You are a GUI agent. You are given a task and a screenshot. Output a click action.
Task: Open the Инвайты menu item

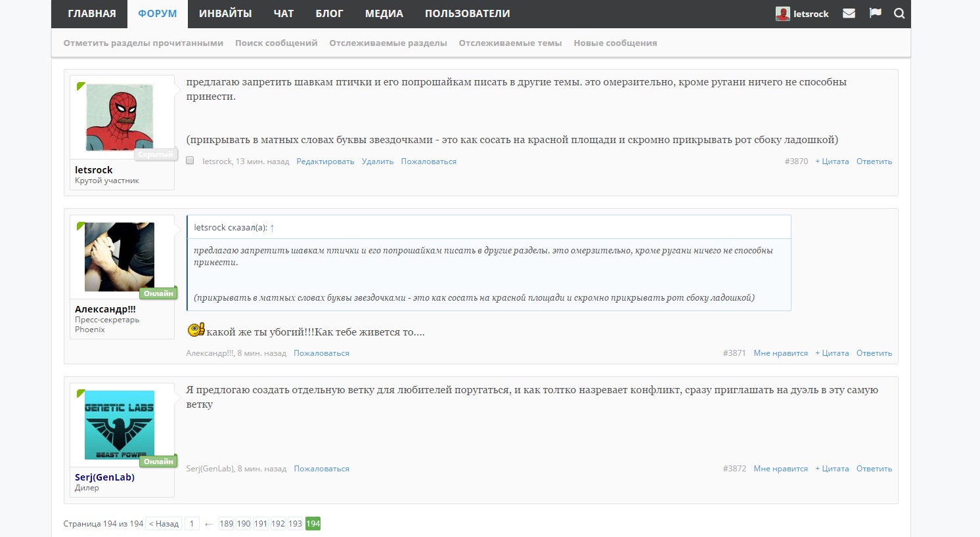[x=225, y=14]
